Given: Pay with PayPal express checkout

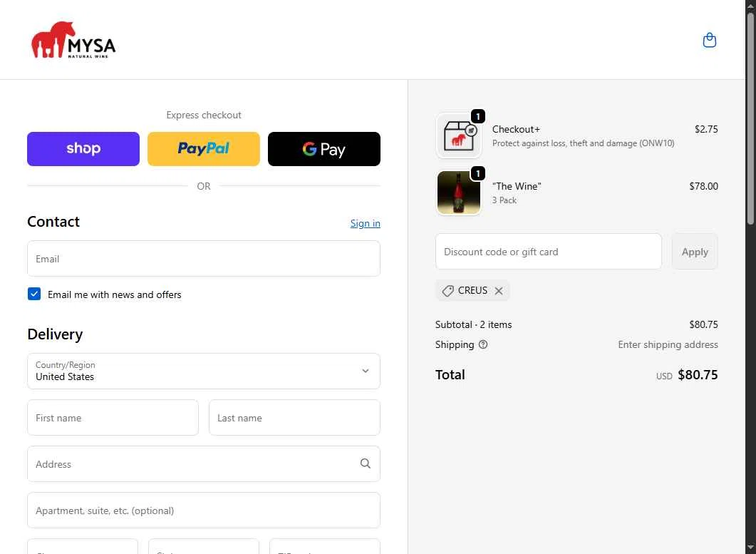Looking at the screenshot, I should click(x=204, y=149).
